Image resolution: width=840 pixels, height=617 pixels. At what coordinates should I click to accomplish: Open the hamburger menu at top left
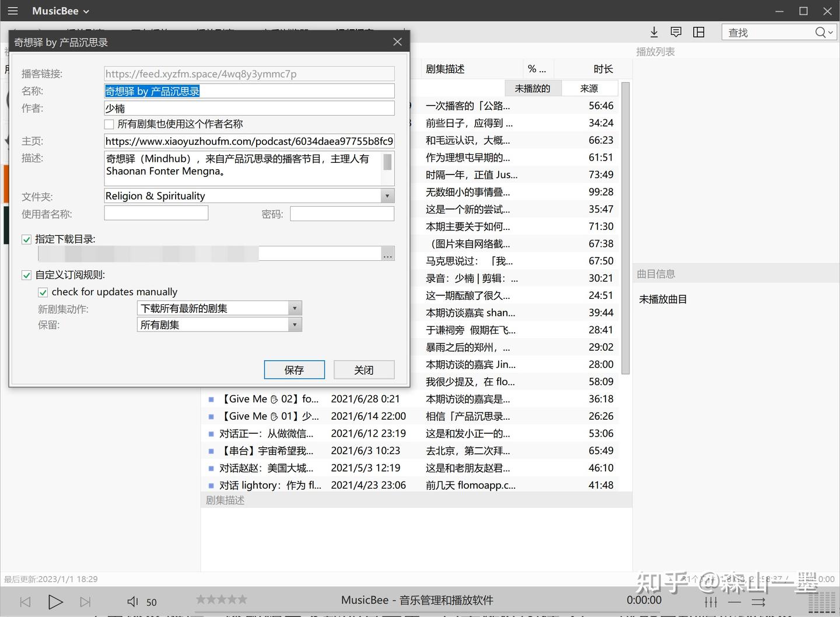tap(12, 11)
